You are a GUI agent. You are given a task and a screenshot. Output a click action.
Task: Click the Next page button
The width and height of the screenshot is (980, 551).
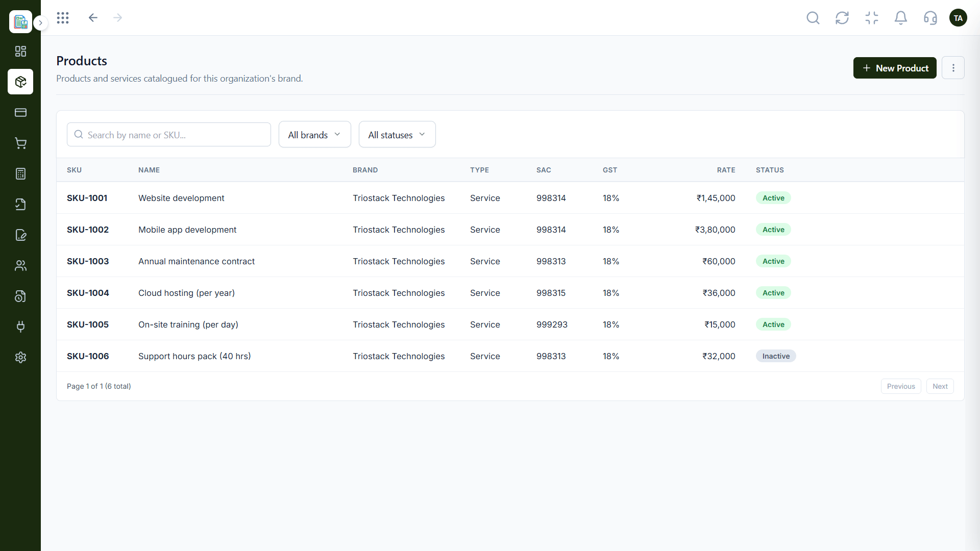tap(940, 386)
